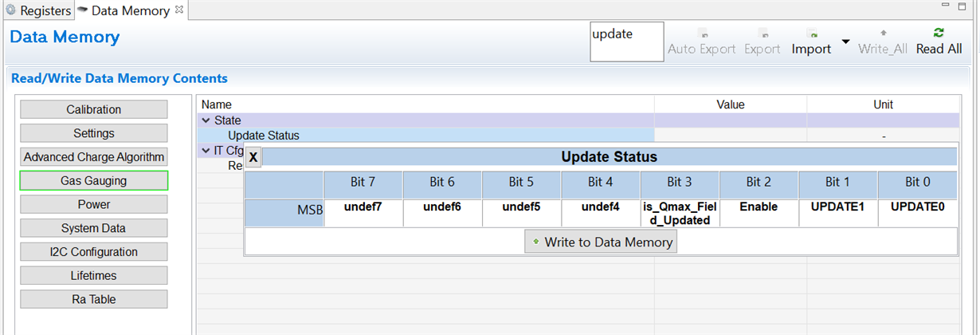Toggle the Enable bit
Image resolution: width=980 pixels, height=335 pixels.
[759, 214]
